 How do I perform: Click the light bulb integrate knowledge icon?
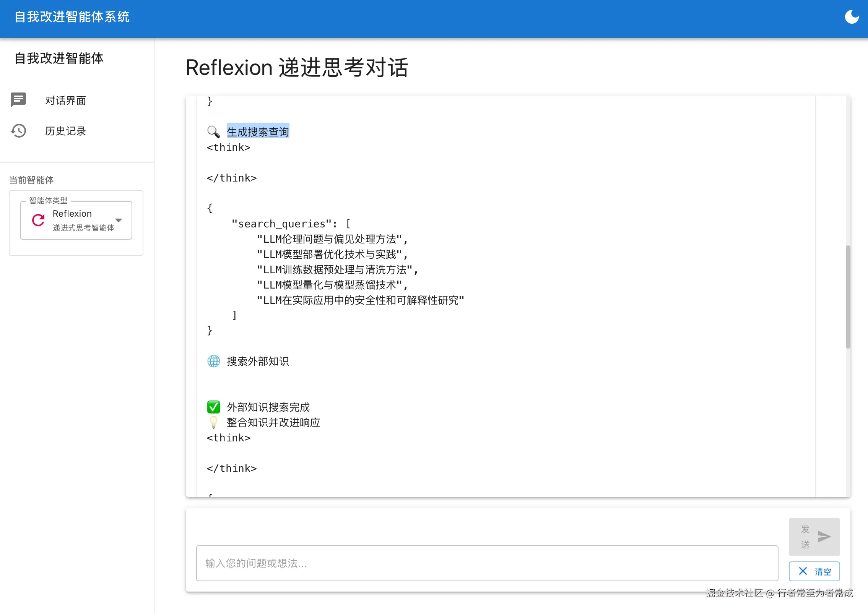[213, 422]
